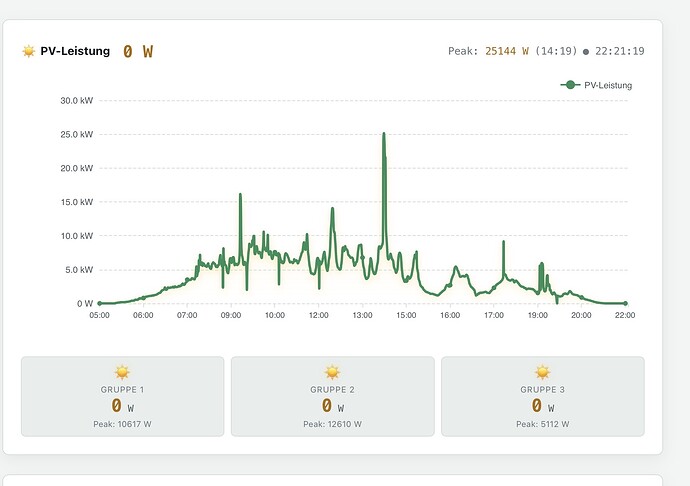Click the peak value 25144 W
The width and height of the screenshot is (690, 486).
tap(507, 51)
